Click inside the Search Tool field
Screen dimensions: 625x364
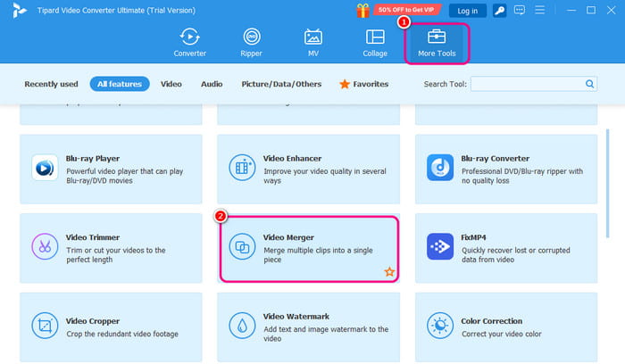(526, 84)
